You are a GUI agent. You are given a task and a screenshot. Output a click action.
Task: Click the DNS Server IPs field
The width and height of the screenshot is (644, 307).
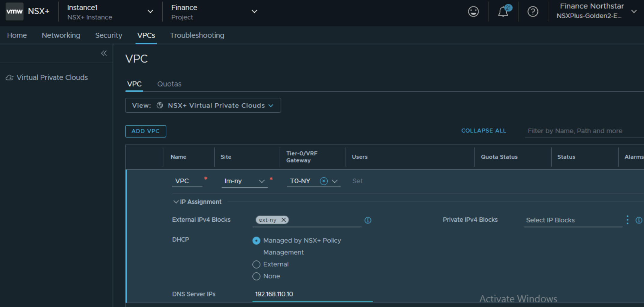pyautogui.click(x=312, y=294)
